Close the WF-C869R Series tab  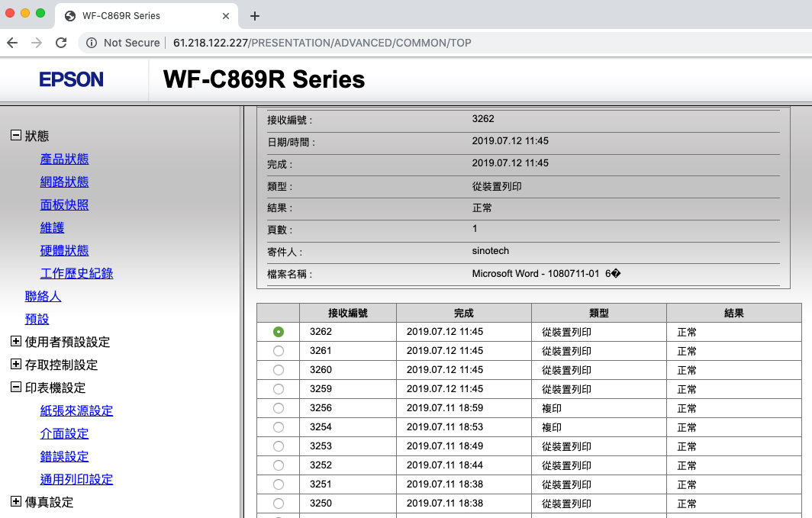tap(226, 16)
